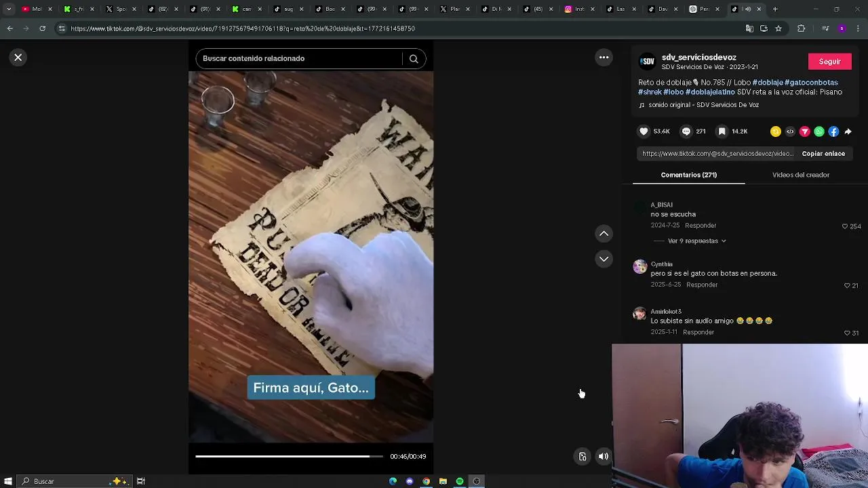Viewport: 868px width, 488px height.
Task: Repost the video with yellow repost icon
Action: (776, 131)
